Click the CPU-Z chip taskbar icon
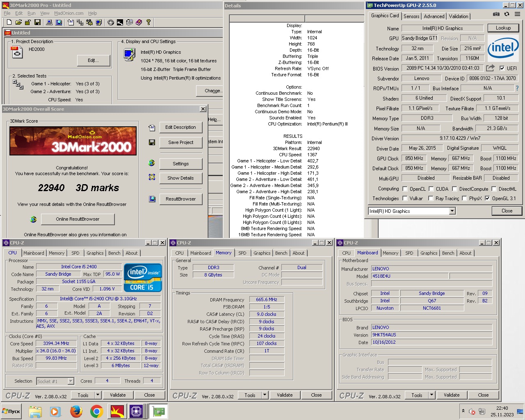This screenshot has height=420, width=525. click(136, 411)
